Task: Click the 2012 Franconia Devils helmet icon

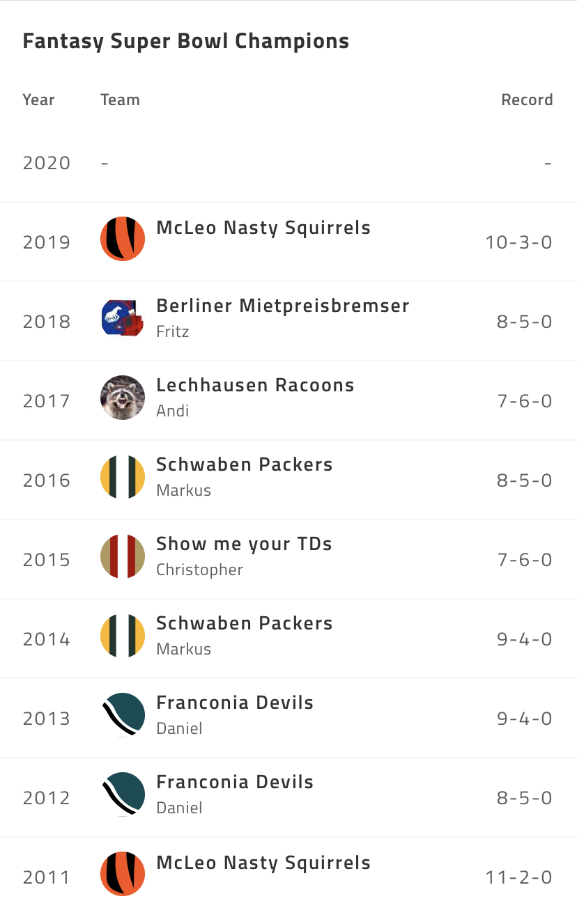Action: pyautogui.click(x=123, y=794)
